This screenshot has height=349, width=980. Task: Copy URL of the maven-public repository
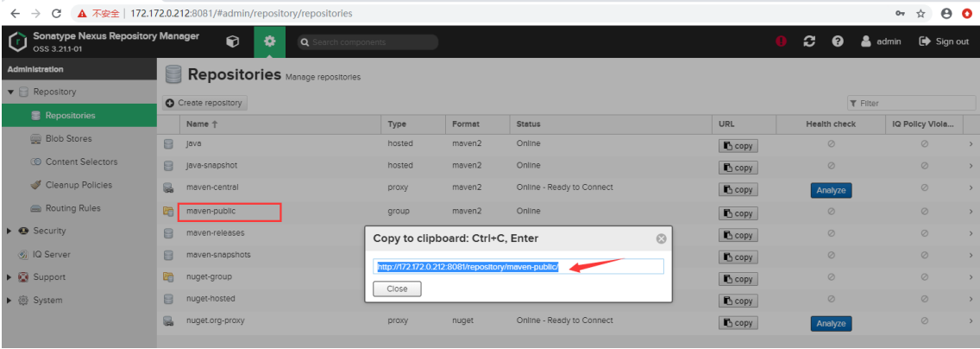coord(738,213)
